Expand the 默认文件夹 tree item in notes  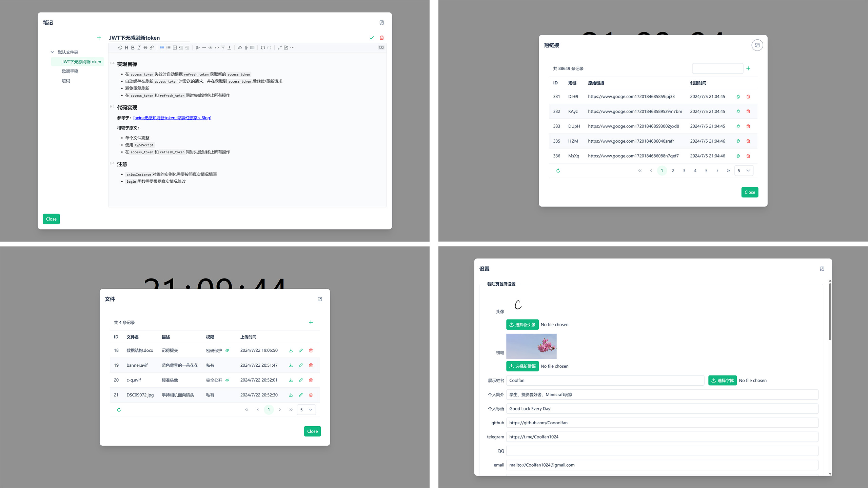point(53,52)
